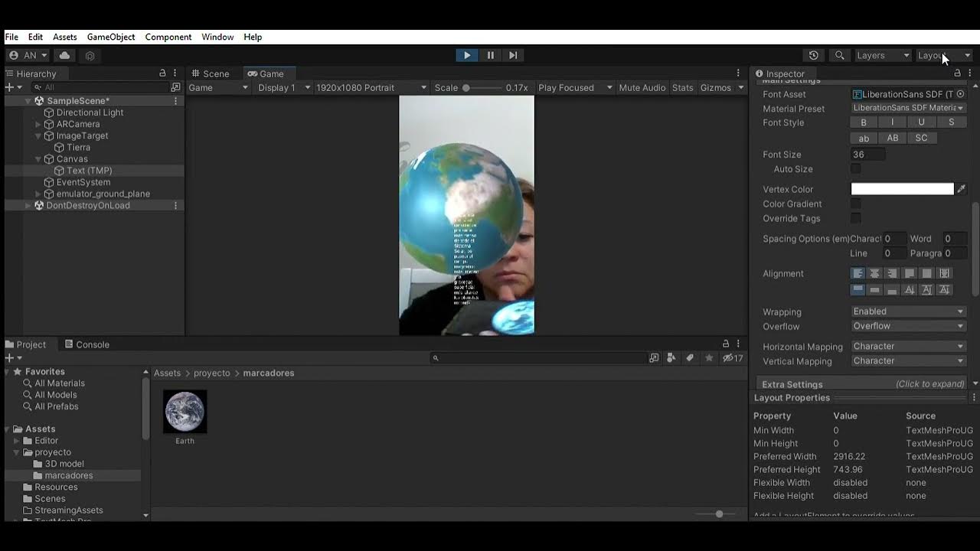Viewport: 980px width, 551px height.
Task: Enable the Color Gradient checkbox
Action: click(x=856, y=204)
